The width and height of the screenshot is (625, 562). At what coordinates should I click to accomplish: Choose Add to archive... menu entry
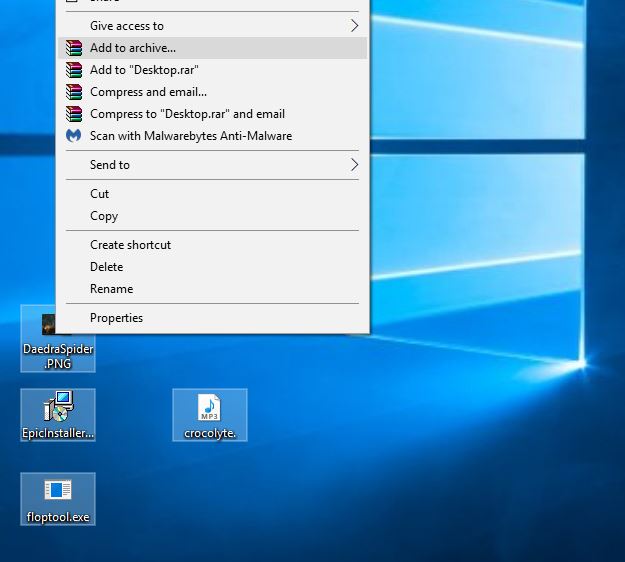coord(133,48)
